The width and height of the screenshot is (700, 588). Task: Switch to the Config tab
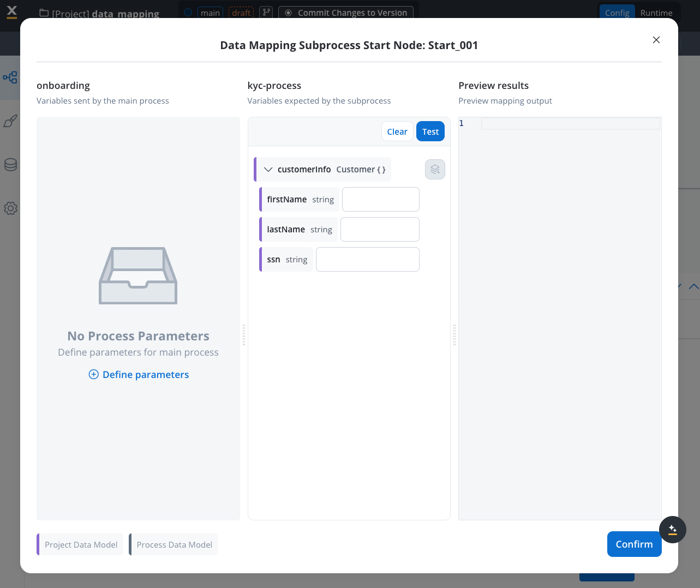tap(617, 13)
